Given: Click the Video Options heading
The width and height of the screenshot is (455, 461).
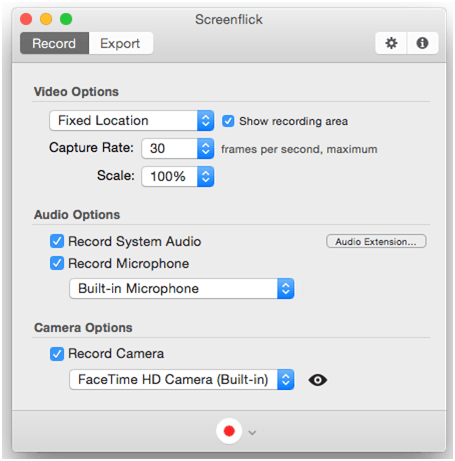Looking at the screenshot, I should (76, 92).
